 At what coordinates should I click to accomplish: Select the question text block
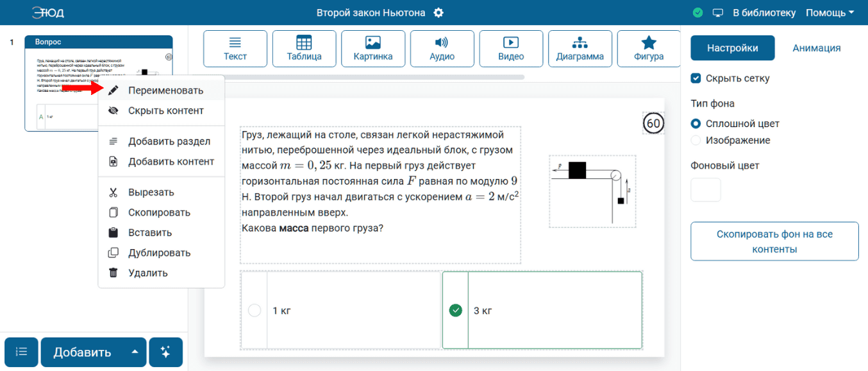380,195
